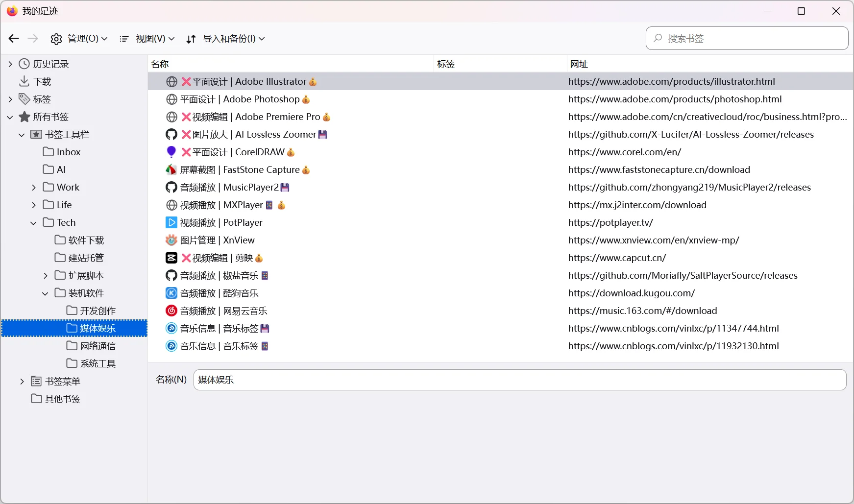Sort by the 标签 column header
The height and width of the screenshot is (504, 854).
tap(500, 64)
